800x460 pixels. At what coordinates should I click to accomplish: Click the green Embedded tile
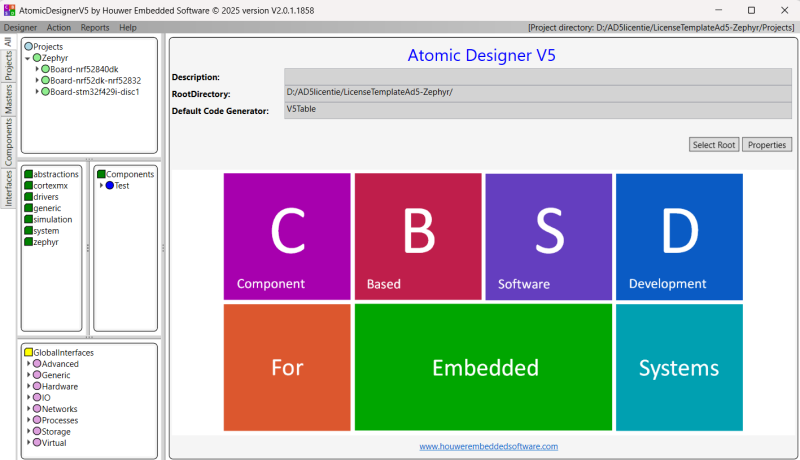click(483, 367)
